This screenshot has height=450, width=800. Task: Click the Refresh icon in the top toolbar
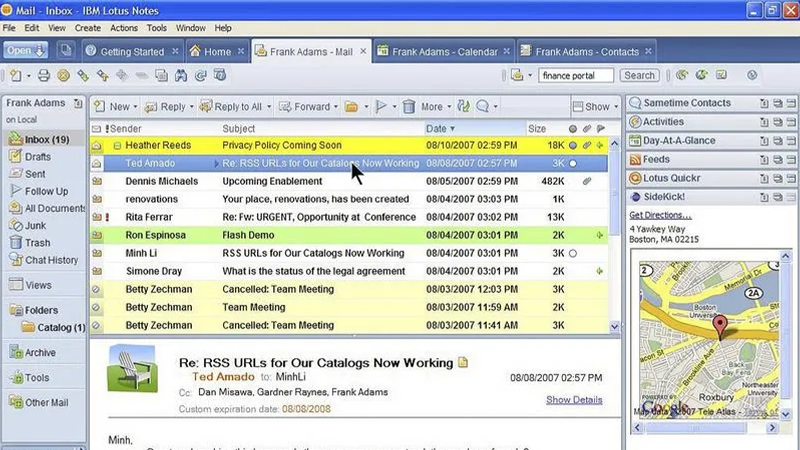(201, 76)
